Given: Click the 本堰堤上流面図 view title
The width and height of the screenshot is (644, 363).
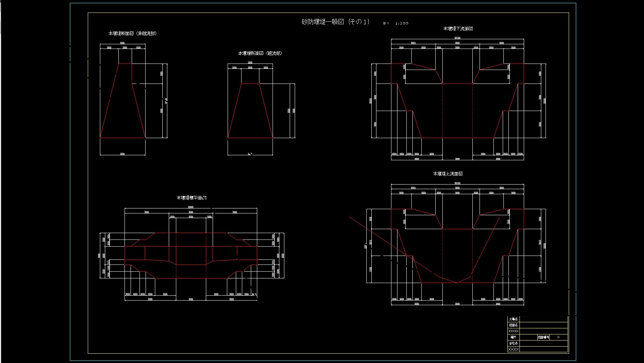Looking at the screenshot, I should [448, 174].
